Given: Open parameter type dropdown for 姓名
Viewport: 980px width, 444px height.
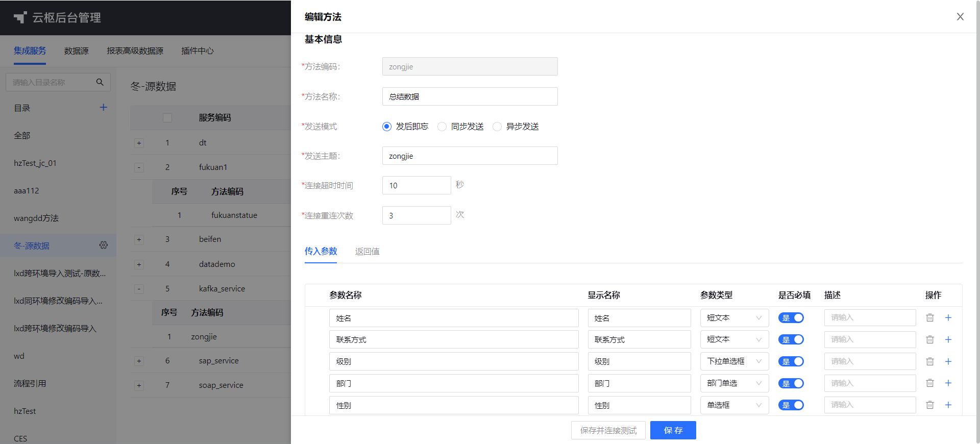Looking at the screenshot, I should pyautogui.click(x=734, y=318).
